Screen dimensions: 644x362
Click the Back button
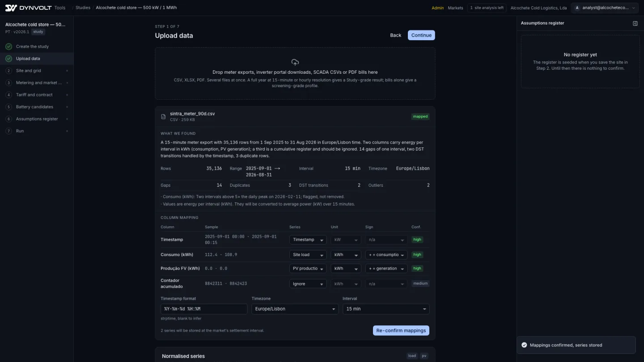point(395,35)
